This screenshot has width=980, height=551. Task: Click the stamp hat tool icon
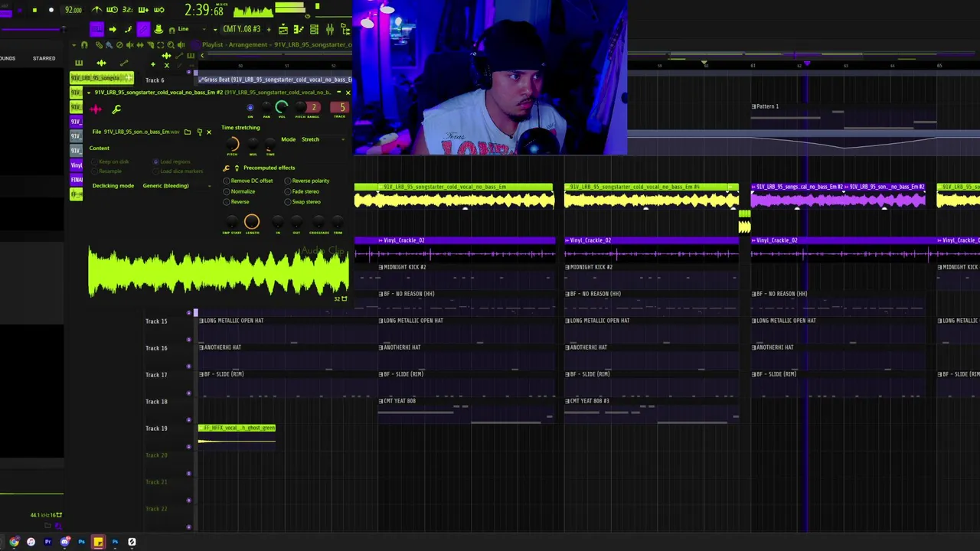pyautogui.click(x=158, y=29)
